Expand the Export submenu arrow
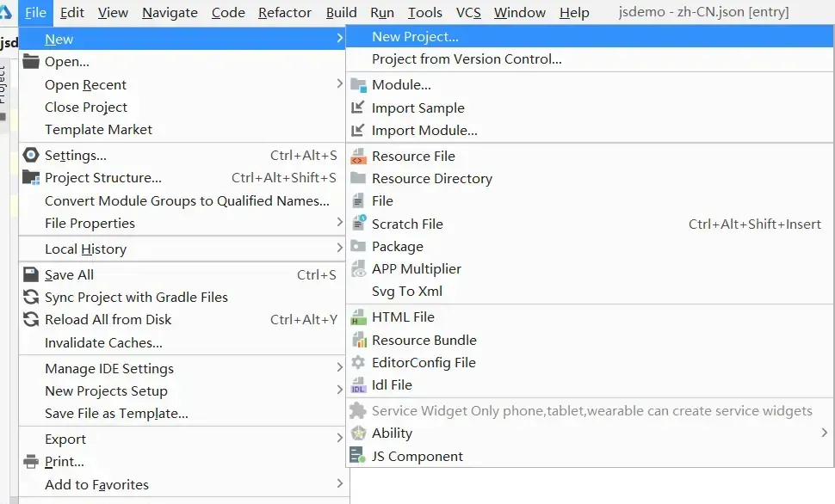835x504 pixels. coord(339,438)
